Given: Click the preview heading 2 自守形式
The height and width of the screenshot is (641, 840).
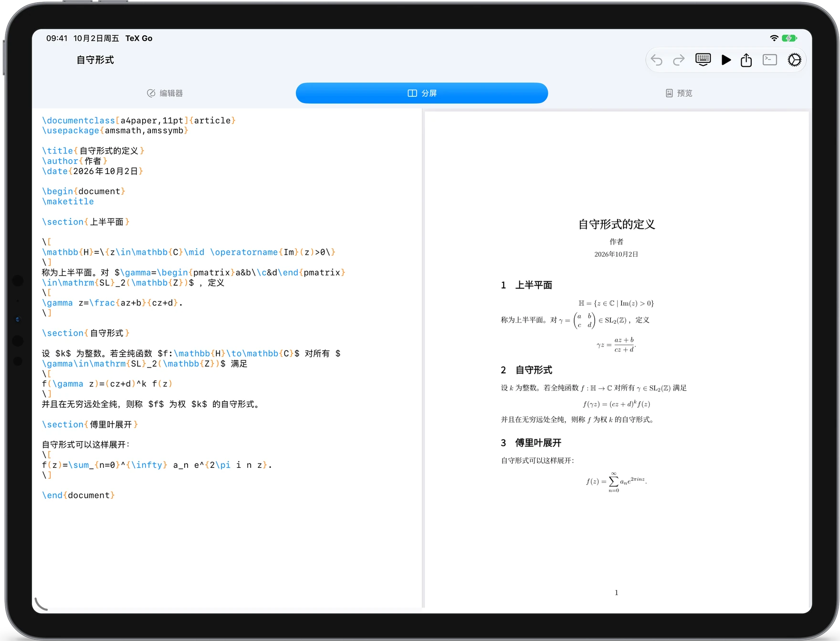Looking at the screenshot, I should point(526,370).
